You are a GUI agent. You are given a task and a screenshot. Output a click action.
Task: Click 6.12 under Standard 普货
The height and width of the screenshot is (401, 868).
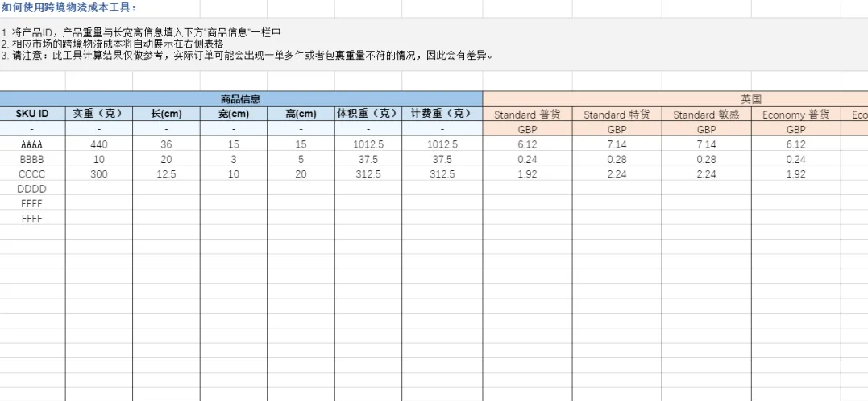527,144
